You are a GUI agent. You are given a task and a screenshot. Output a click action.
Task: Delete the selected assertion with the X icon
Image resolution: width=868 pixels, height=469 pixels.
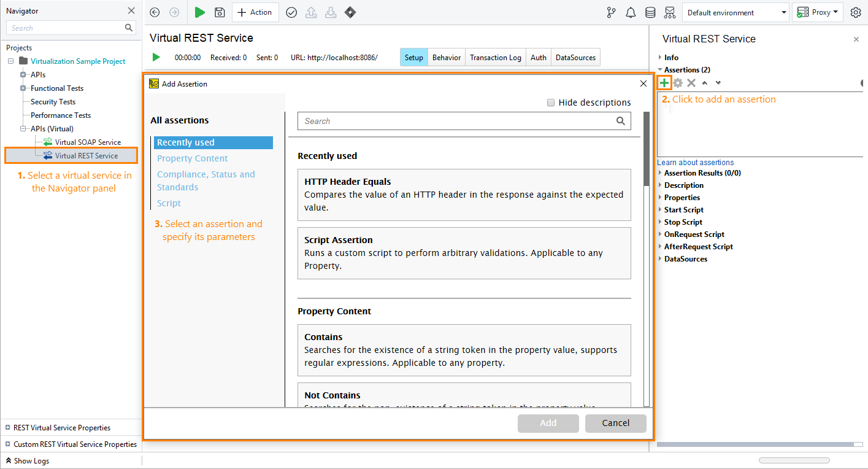691,82
